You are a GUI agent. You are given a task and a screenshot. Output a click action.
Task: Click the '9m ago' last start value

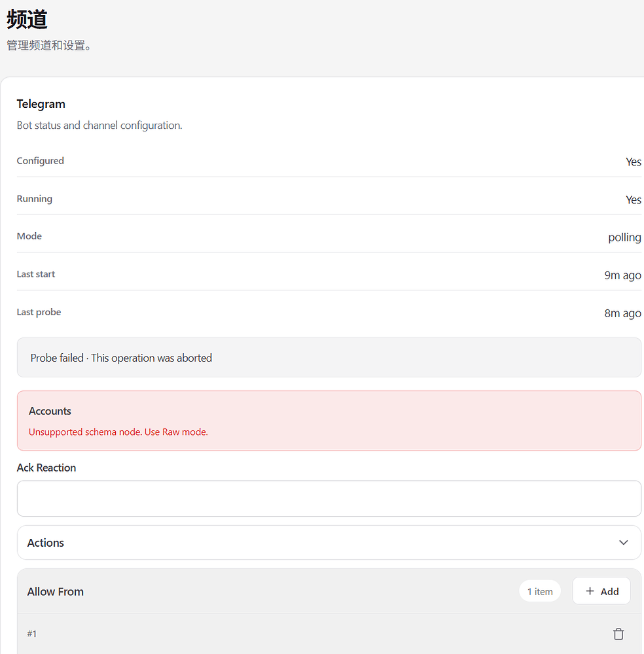[622, 275]
